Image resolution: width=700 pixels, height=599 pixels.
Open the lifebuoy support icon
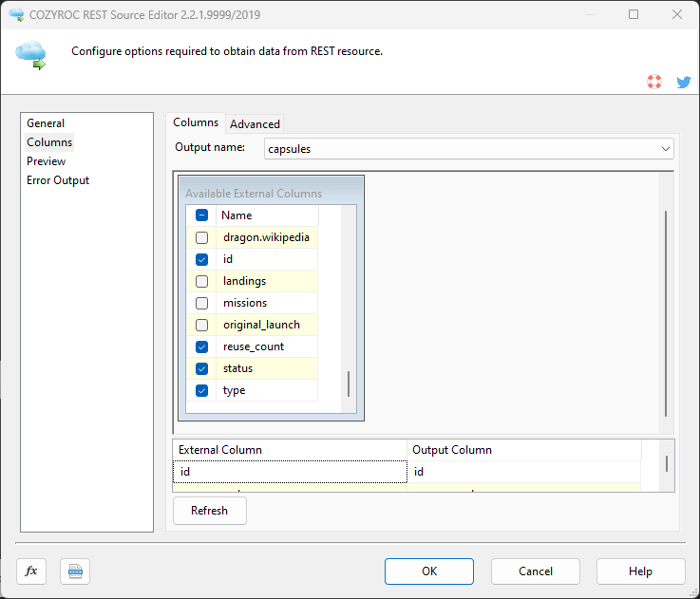pyautogui.click(x=654, y=82)
